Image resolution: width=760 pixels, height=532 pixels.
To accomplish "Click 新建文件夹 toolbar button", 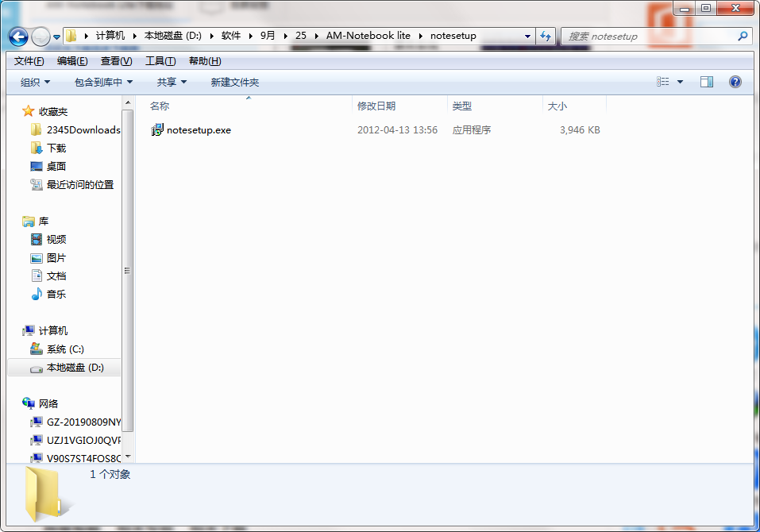I will (x=234, y=83).
